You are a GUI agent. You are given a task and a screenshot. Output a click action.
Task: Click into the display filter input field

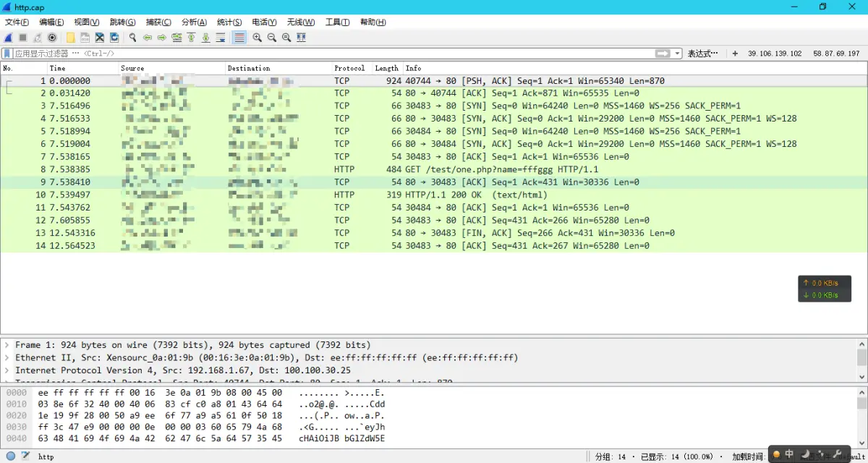pos(333,54)
